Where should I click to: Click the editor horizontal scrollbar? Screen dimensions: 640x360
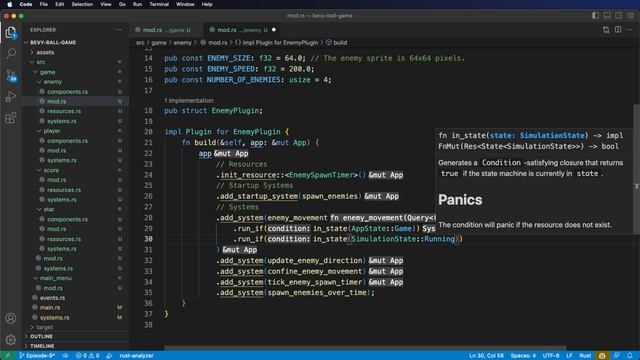[364, 348]
